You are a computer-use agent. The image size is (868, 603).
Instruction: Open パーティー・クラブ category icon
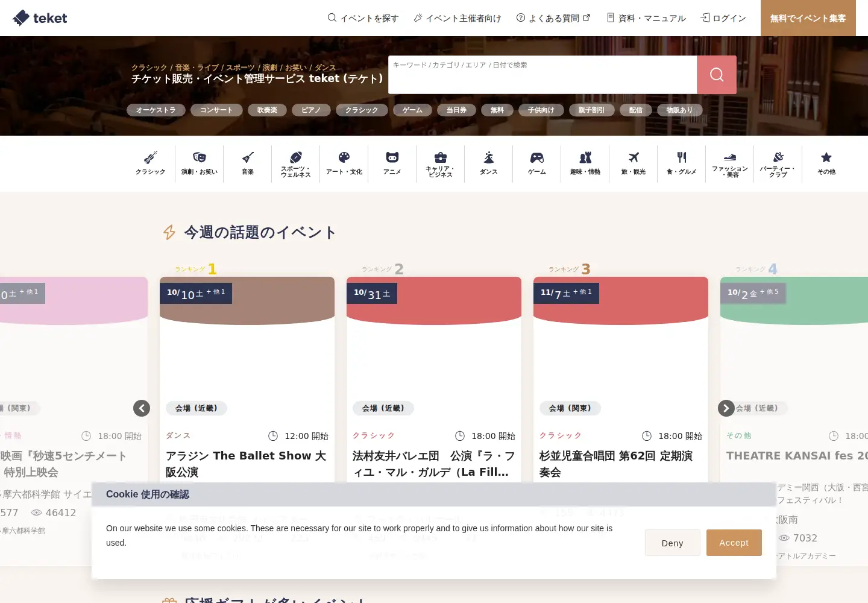tap(778, 163)
